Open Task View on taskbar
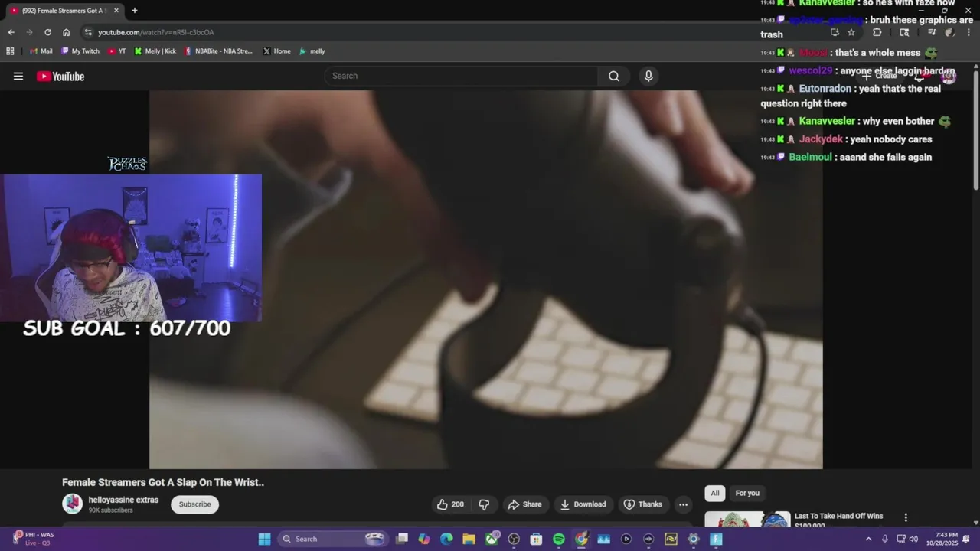The width and height of the screenshot is (980, 551). [x=402, y=539]
